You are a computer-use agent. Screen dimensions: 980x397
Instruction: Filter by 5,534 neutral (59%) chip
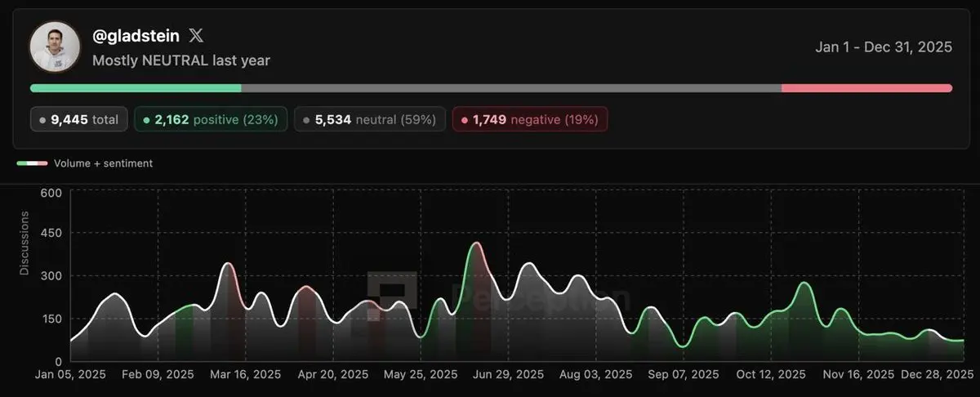pos(370,119)
